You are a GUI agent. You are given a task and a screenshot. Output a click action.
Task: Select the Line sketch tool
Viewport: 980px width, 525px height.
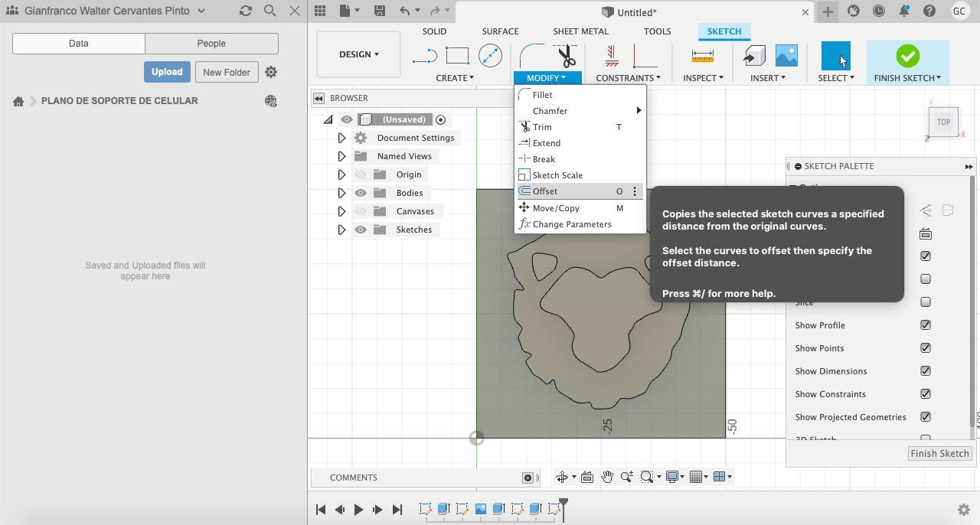424,55
